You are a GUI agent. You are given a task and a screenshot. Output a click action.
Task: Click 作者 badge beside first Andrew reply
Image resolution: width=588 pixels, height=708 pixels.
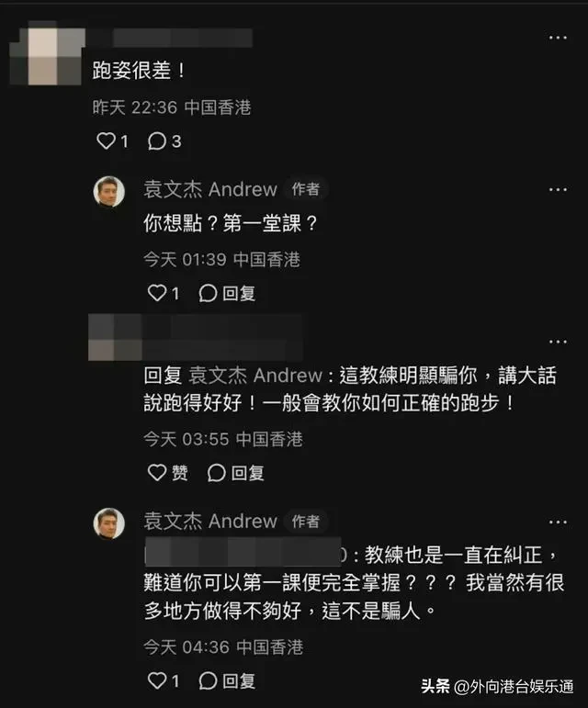(306, 189)
